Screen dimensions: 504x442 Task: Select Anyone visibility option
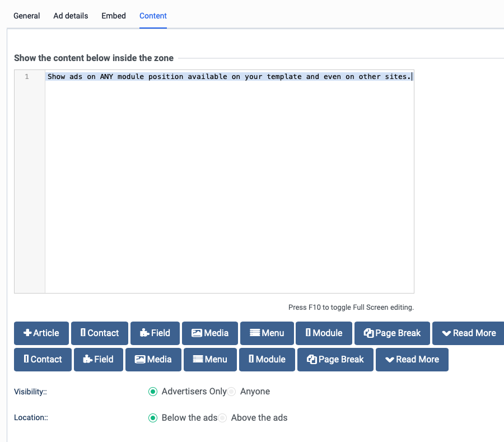click(231, 392)
